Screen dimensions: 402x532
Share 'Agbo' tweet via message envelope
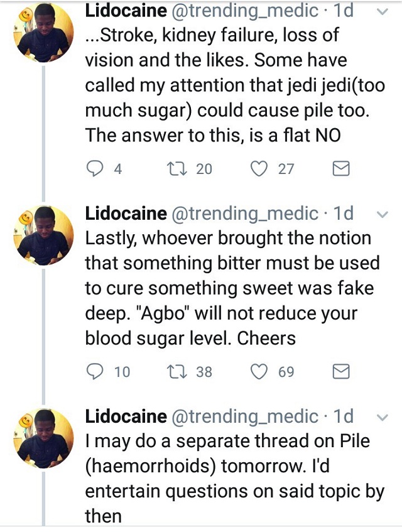pos(340,372)
